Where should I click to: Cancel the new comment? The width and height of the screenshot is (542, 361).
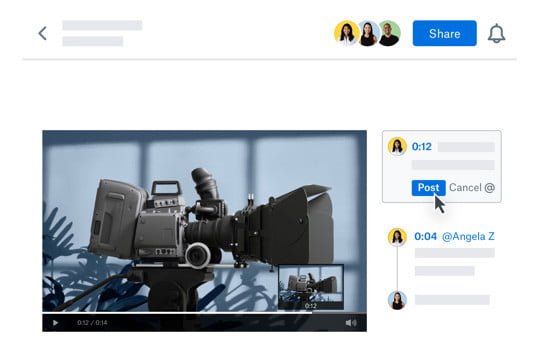(465, 188)
